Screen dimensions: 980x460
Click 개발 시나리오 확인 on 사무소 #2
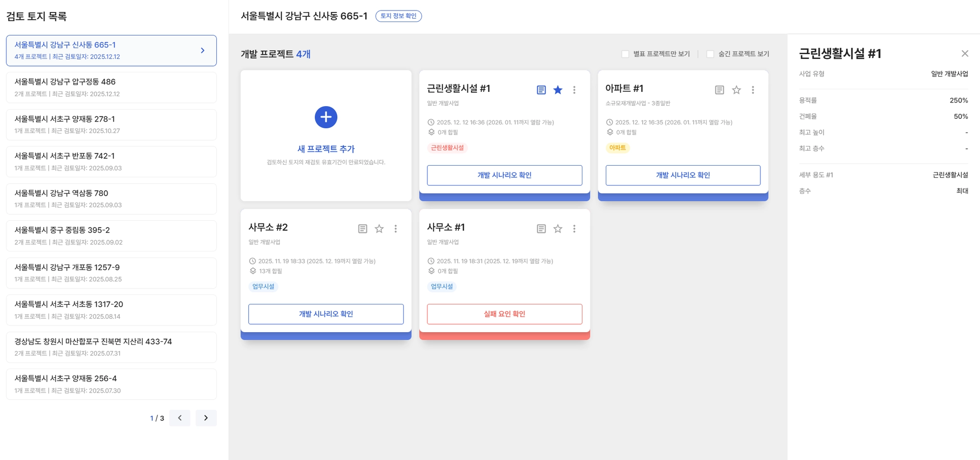326,314
